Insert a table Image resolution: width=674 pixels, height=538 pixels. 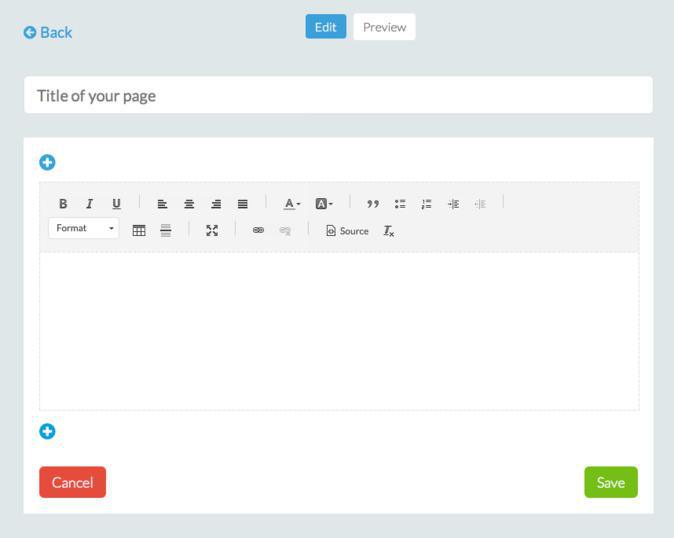click(x=139, y=230)
